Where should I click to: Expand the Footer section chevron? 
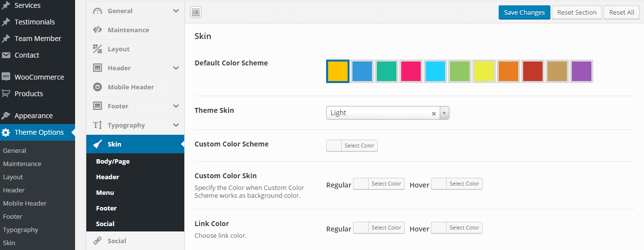pyautogui.click(x=176, y=106)
